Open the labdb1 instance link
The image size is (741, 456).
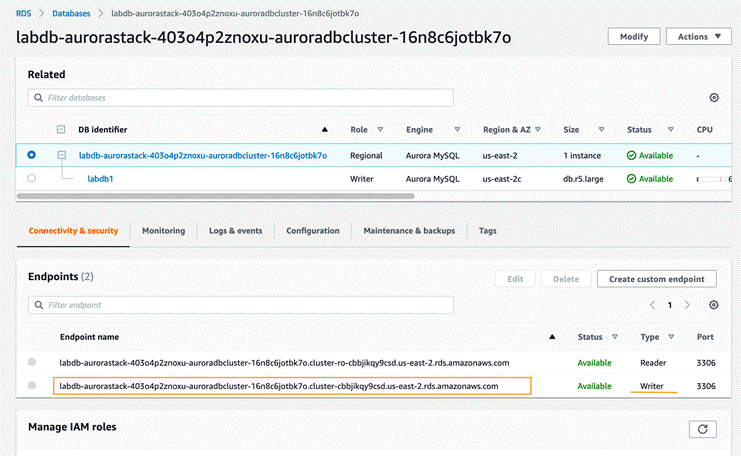tap(100, 179)
